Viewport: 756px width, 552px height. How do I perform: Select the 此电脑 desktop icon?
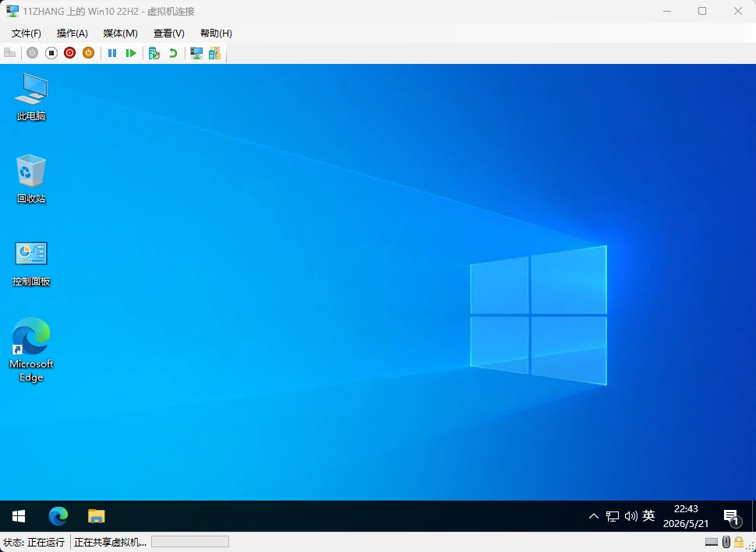(x=31, y=97)
